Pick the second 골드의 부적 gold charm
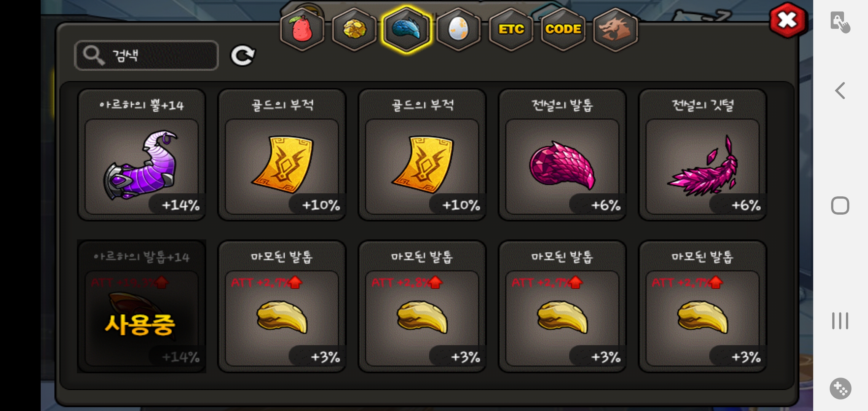The image size is (868, 411). 422,155
